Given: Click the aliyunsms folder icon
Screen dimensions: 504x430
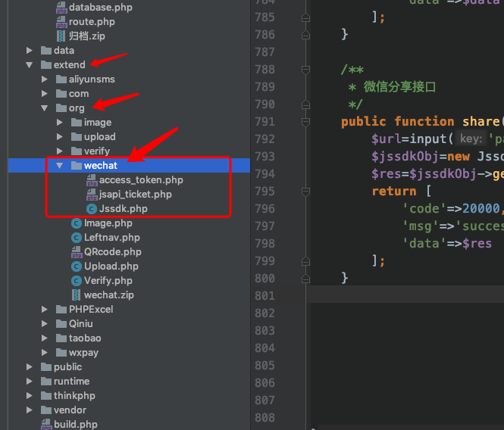Looking at the screenshot, I should 61,79.
